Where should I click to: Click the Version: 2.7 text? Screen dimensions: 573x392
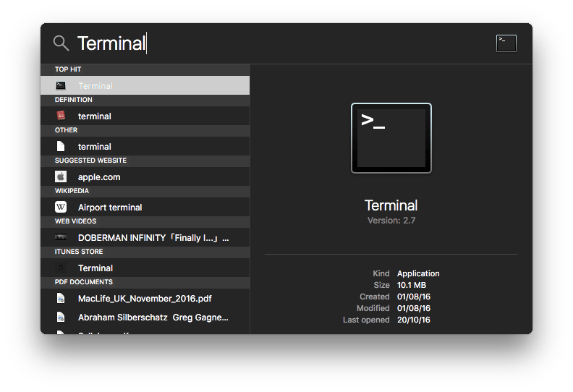click(x=391, y=221)
